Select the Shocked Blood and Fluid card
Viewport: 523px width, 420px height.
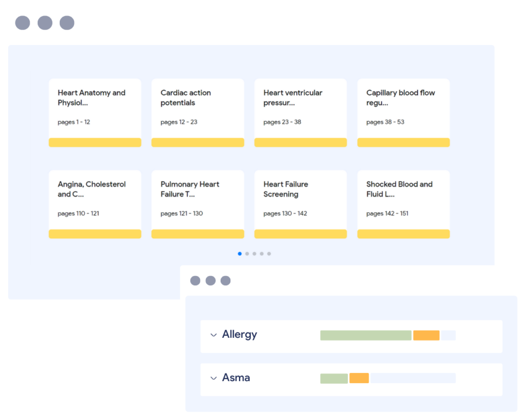coord(403,199)
